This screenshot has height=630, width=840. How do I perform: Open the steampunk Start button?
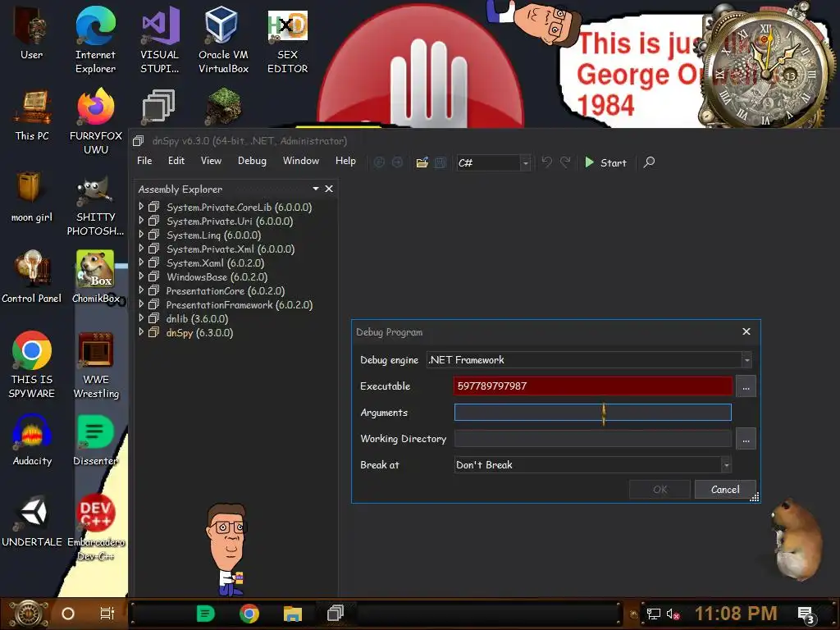pyautogui.click(x=29, y=614)
